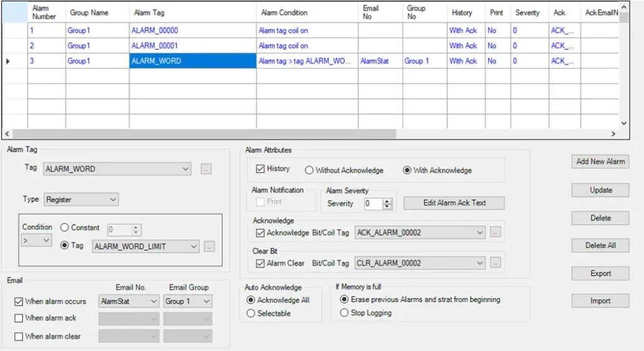
Task: Select the Tag condition radio button
Action: (65, 245)
